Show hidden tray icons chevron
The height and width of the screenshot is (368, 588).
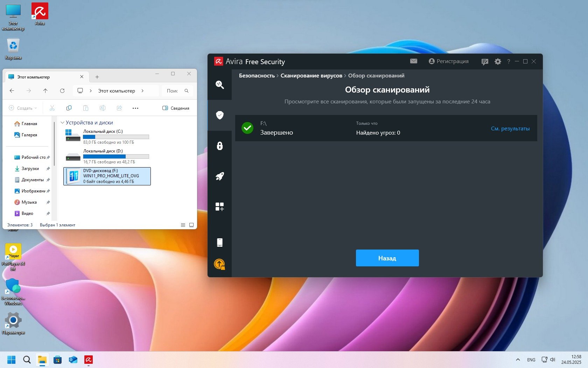[518, 360]
